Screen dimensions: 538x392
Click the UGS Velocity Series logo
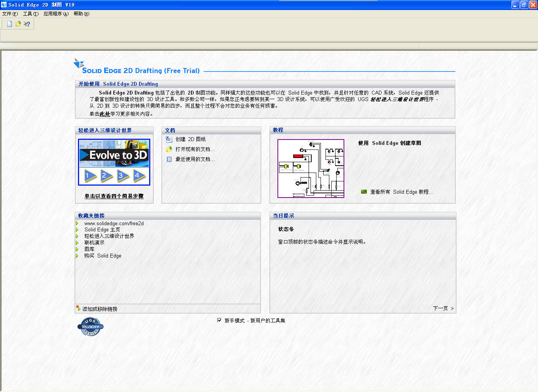91,327
